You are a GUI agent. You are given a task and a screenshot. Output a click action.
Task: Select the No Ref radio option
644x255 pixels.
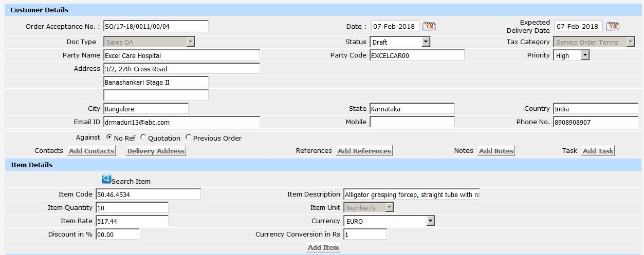point(109,138)
